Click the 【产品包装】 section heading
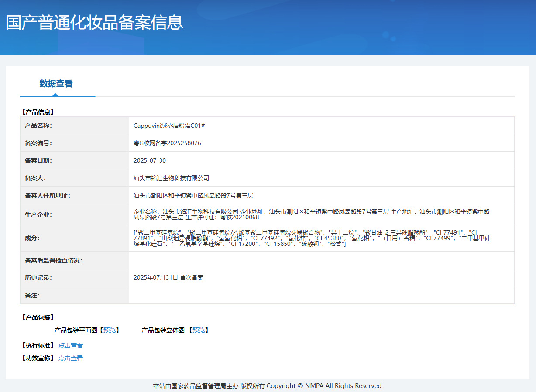The width and height of the screenshot is (536, 392). tap(37, 317)
